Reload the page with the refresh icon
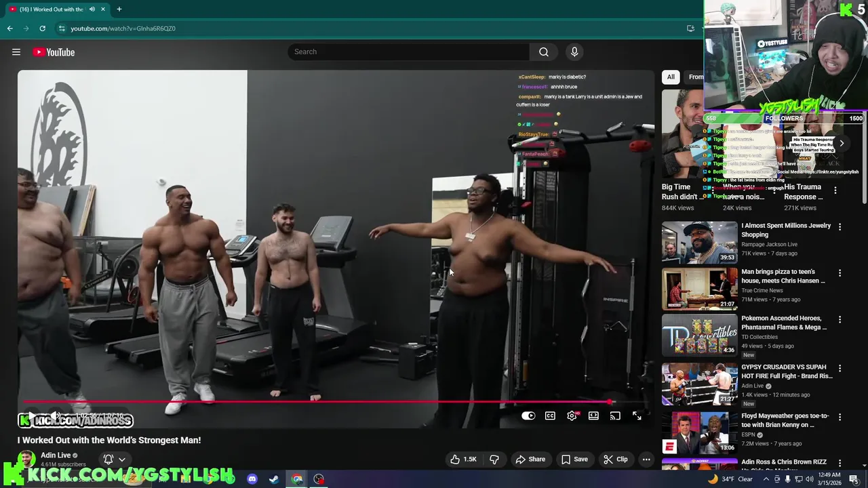This screenshot has height=488, width=868. click(42, 28)
